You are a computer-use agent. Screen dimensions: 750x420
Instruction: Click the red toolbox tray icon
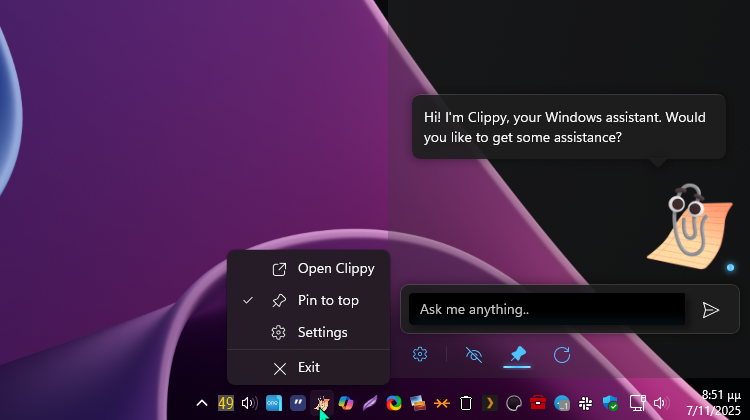pyautogui.click(x=538, y=402)
